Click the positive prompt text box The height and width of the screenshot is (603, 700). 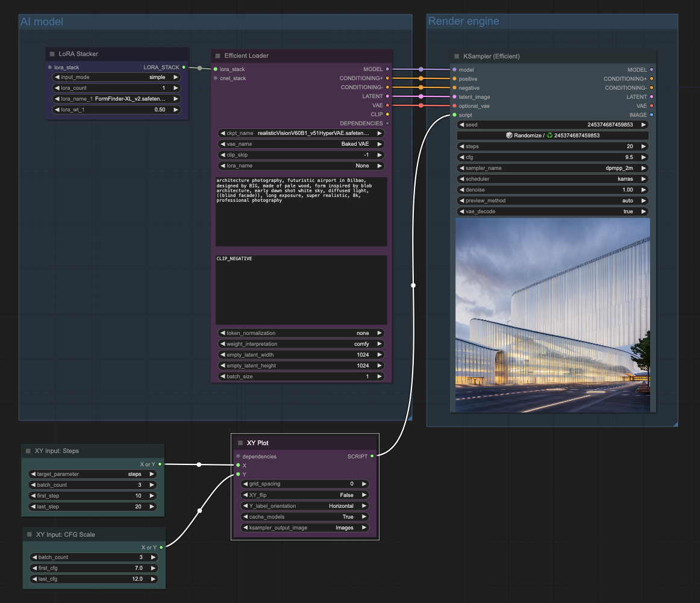(301, 211)
